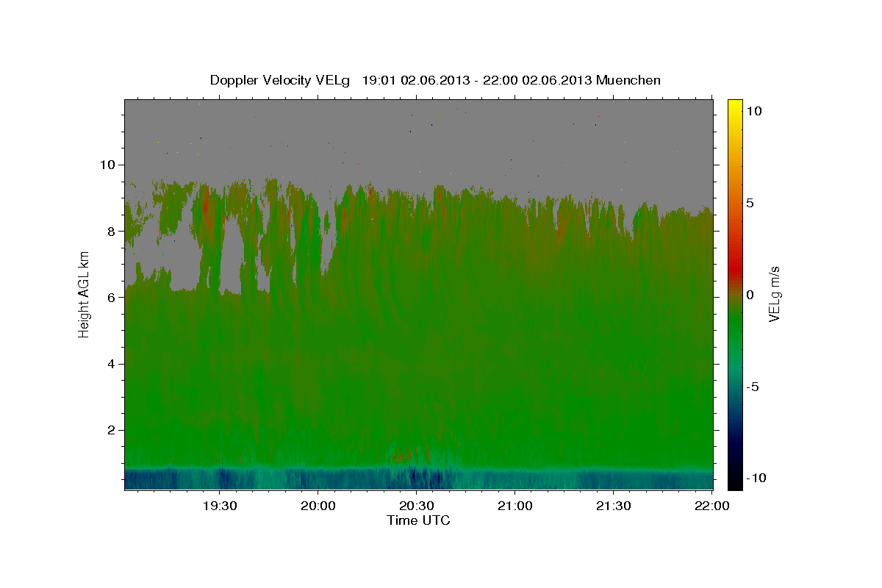Click the plot title 'Doppler Velocity VELg'
Viewport: 882px width, 588px height.
pos(282,80)
